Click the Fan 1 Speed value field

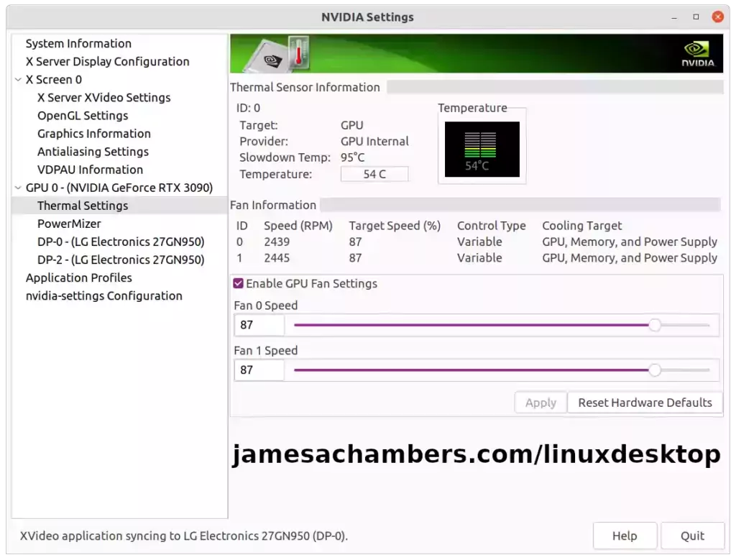coord(259,370)
